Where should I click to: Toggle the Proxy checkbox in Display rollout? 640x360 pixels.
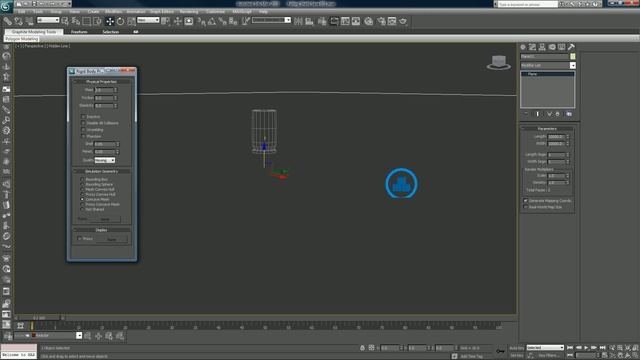click(80, 239)
